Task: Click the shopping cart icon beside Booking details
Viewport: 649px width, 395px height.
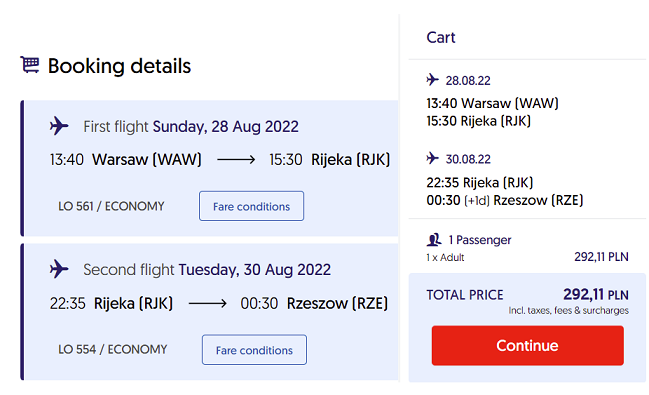Action: click(x=30, y=65)
